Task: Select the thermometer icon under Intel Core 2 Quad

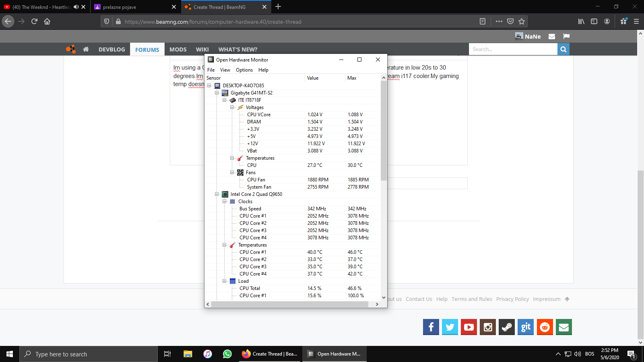Action: (233, 245)
